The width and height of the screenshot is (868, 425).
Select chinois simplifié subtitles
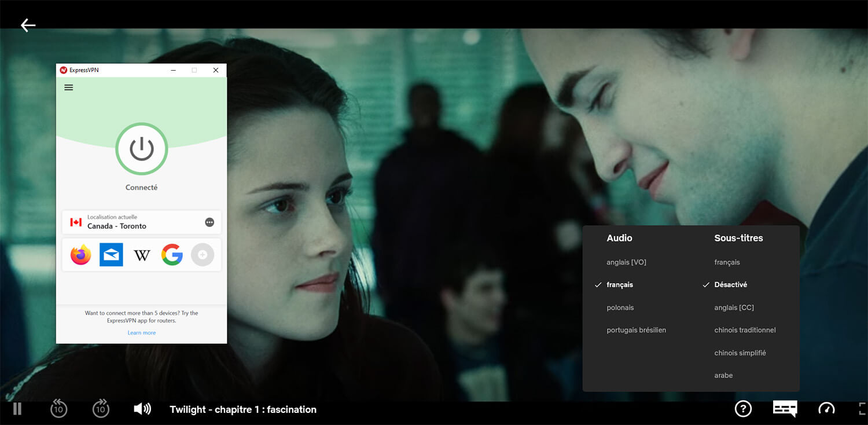[740, 353]
